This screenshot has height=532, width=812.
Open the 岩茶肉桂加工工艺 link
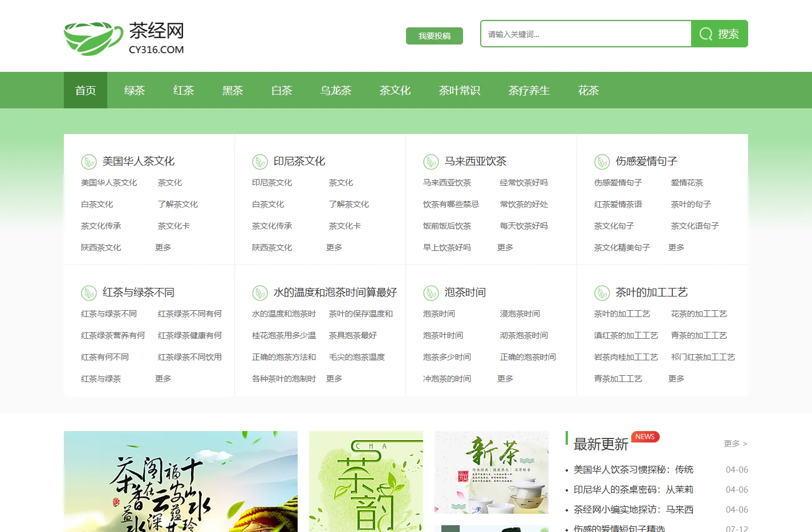(626, 357)
